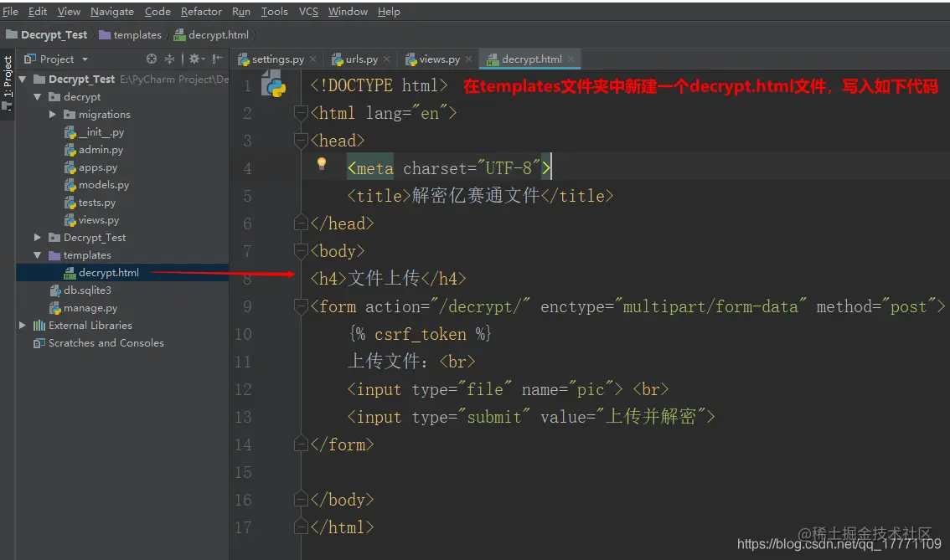Expand the migrations folder arrow
The image size is (950, 560).
tap(53, 115)
